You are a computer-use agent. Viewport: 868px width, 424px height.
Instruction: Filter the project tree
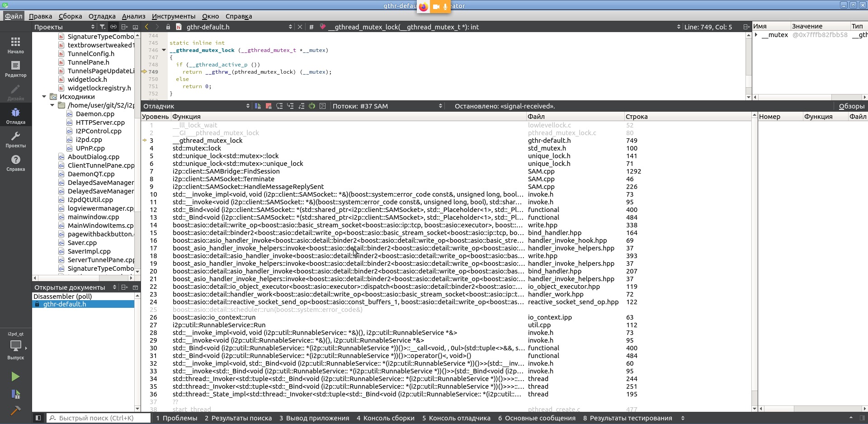pos(103,27)
